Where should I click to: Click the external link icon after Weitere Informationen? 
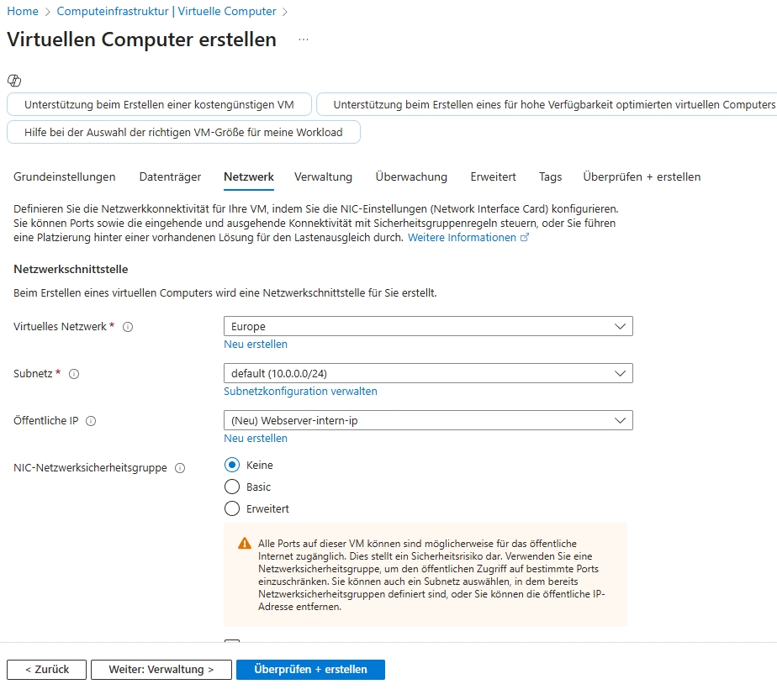[526, 238]
